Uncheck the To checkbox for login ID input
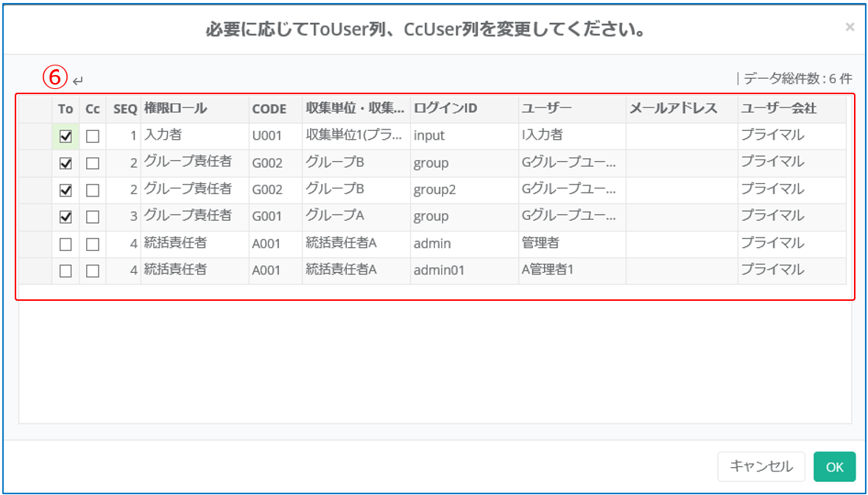868x495 pixels. 66,136
